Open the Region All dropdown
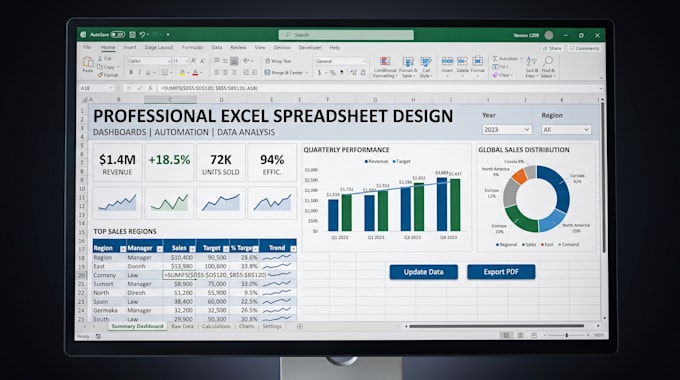 pyautogui.click(x=566, y=129)
